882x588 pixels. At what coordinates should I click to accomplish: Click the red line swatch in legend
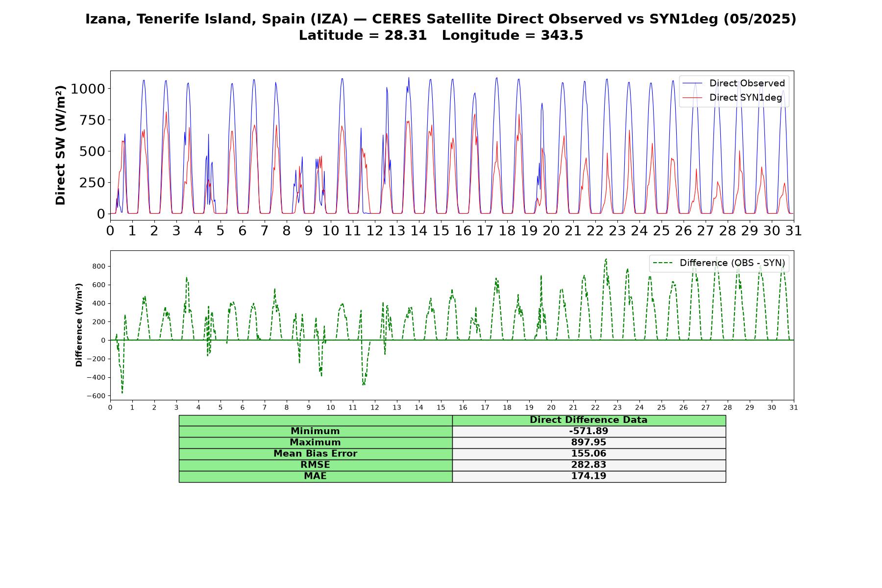point(692,98)
